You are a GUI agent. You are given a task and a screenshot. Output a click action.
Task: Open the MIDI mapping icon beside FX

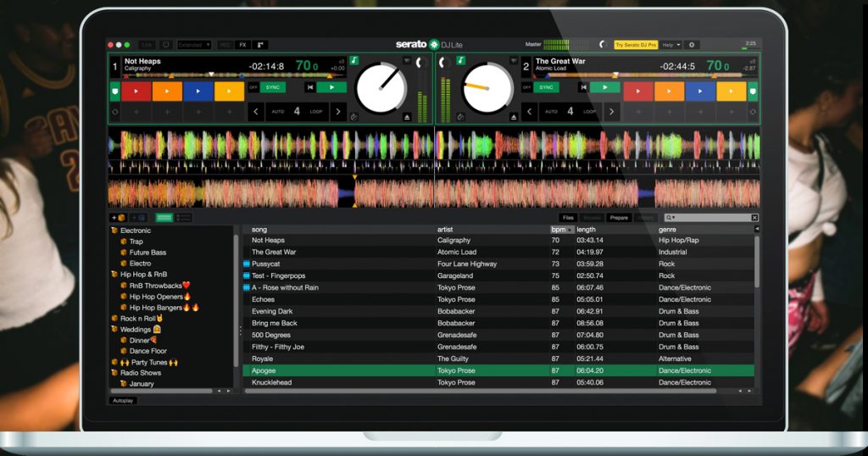point(259,45)
